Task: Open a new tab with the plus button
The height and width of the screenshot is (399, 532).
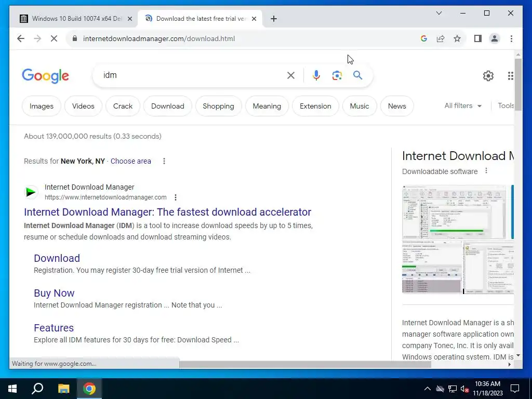Action: (274, 19)
